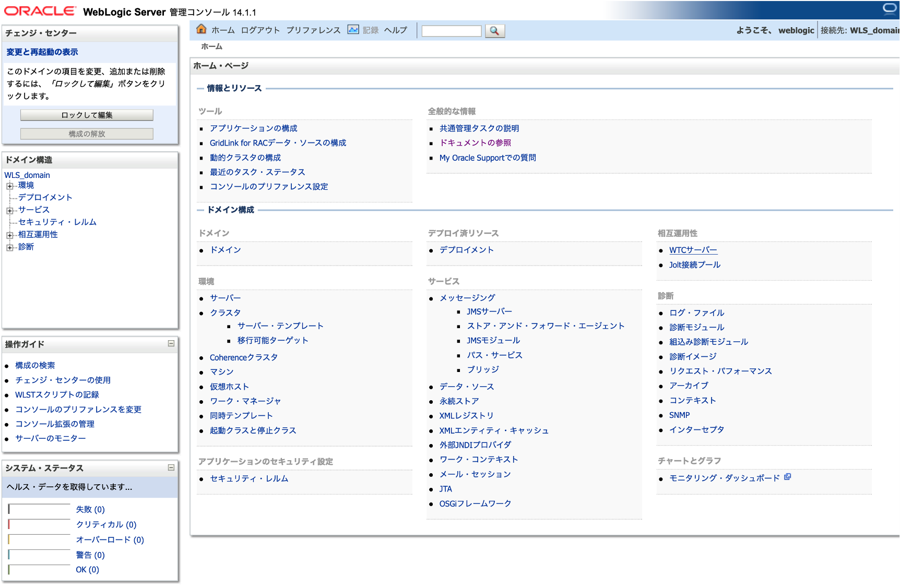
Task: Open JTA link
Action: [446, 489]
